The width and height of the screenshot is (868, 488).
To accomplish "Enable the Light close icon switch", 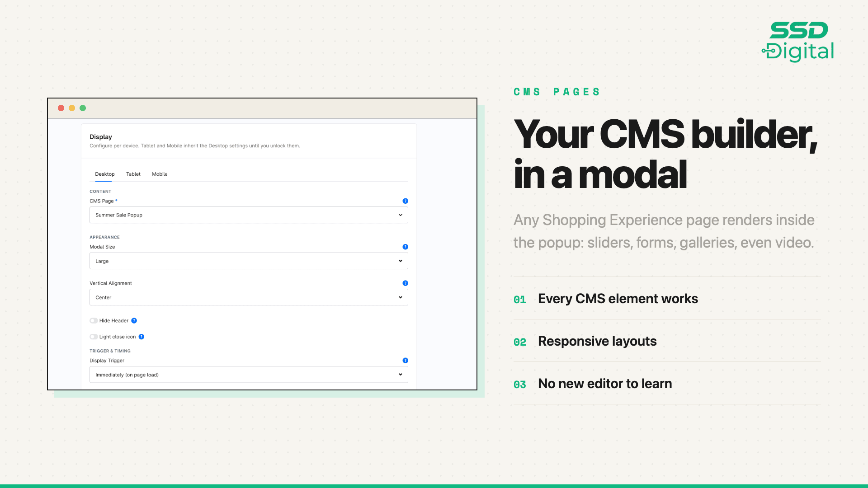I will (94, 337).
